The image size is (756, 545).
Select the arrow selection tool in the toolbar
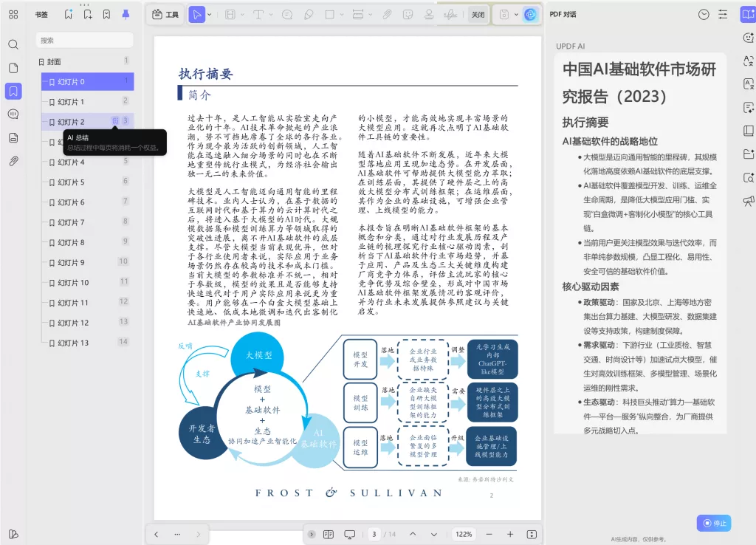[x=196, y=14]
